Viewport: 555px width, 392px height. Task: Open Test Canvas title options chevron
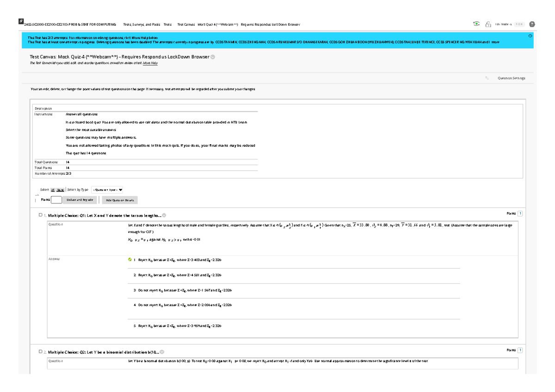[x=213, y=57]
